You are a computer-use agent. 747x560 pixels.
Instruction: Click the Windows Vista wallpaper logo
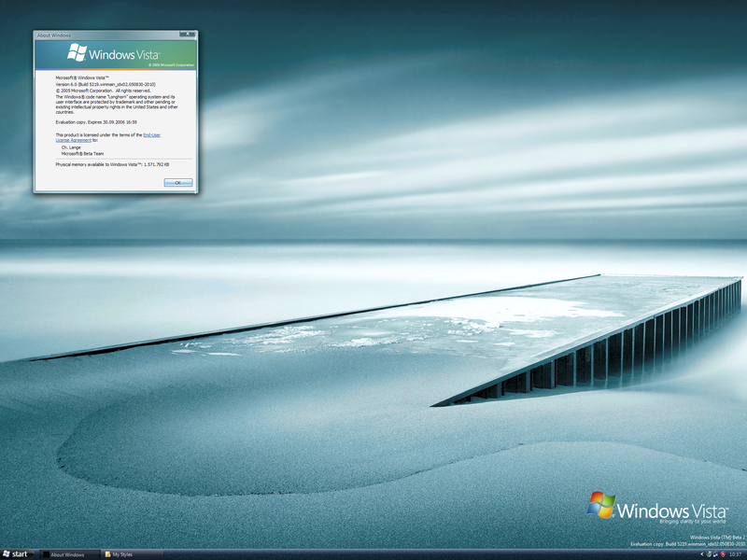(x=652, y=509)
